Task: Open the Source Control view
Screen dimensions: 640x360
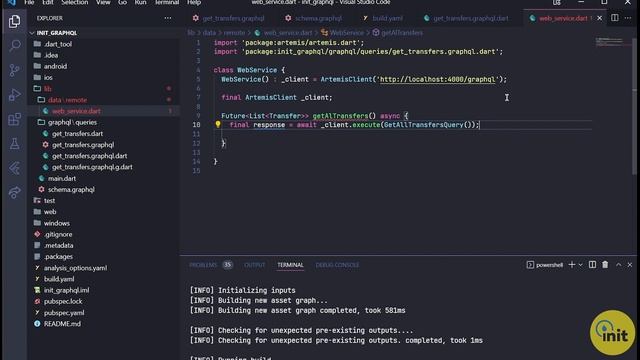Action: 14,70
